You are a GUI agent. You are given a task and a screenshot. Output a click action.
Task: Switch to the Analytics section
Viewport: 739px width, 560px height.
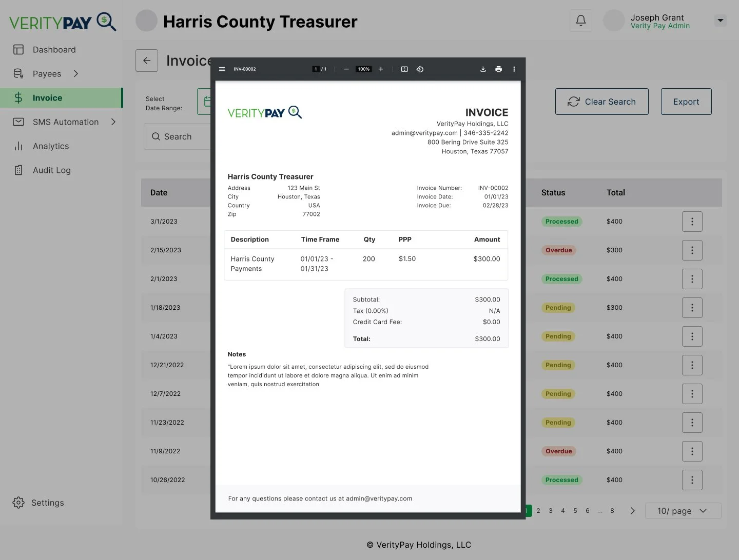51,146
